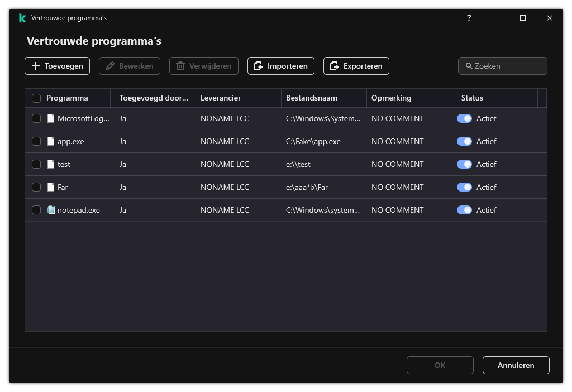Viewport: 572px width, 392px height.
Task: Click the magnifier icon in the Zoeken field
Action: click(469, 66)
